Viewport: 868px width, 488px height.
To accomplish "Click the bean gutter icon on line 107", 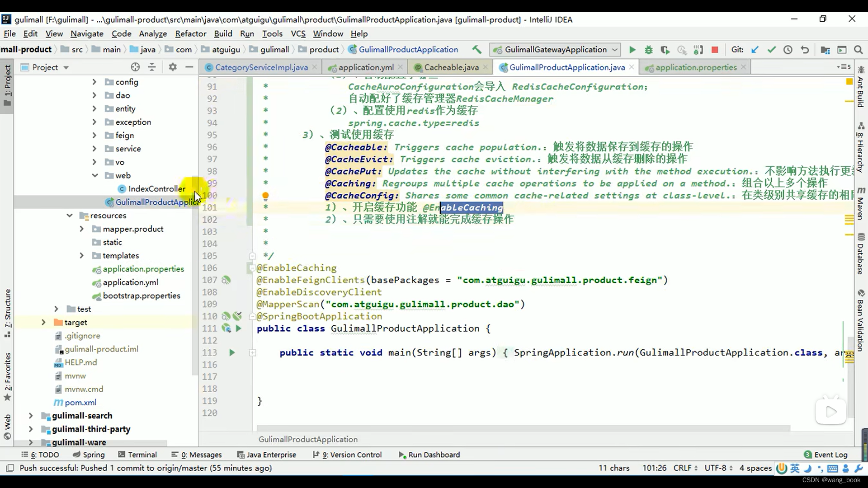I will (226, 280).
